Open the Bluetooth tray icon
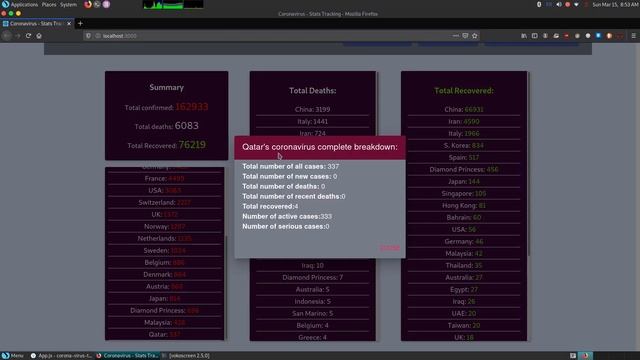This screenshot has width=640, height=360. pos(539,4)
